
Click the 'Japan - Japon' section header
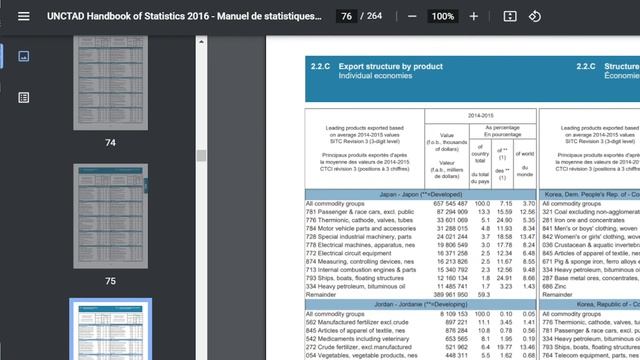[x=421, y=194]
